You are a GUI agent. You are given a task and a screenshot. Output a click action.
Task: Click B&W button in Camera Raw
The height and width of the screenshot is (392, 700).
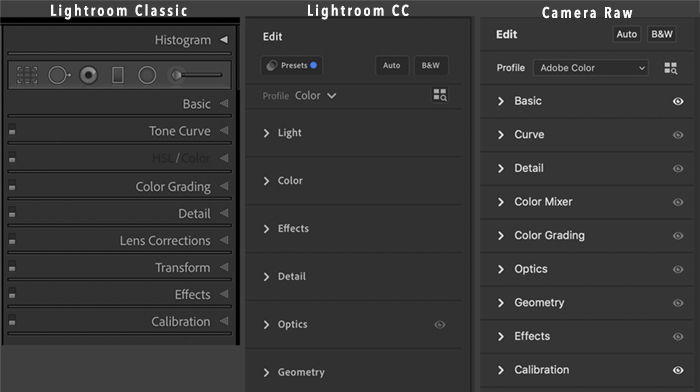click(662, 34)
